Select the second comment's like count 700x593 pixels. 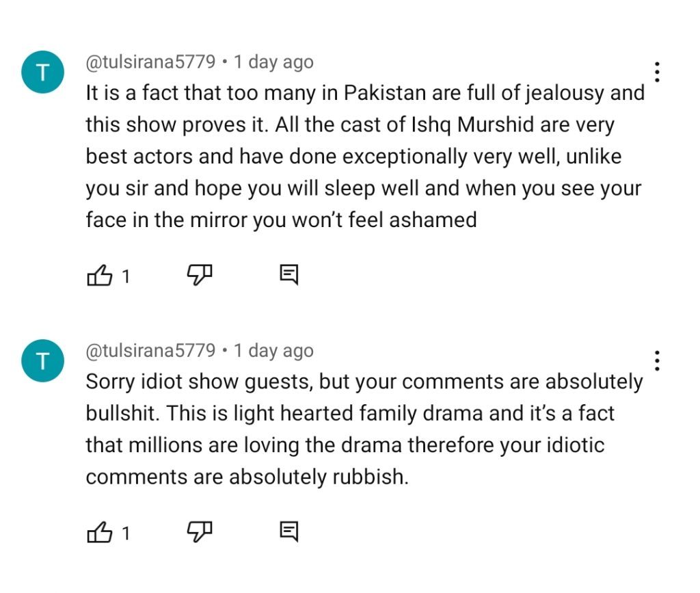[x=126, y=533]
